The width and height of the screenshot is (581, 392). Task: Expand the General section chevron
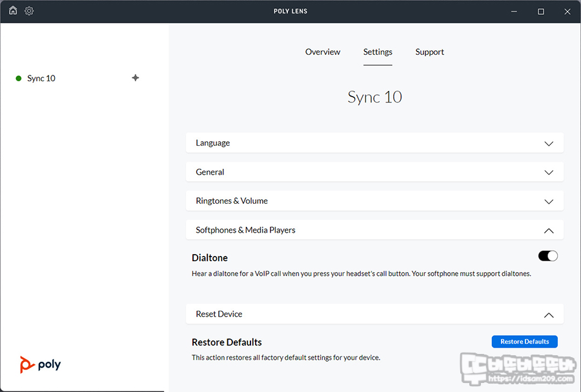(549, 172)
